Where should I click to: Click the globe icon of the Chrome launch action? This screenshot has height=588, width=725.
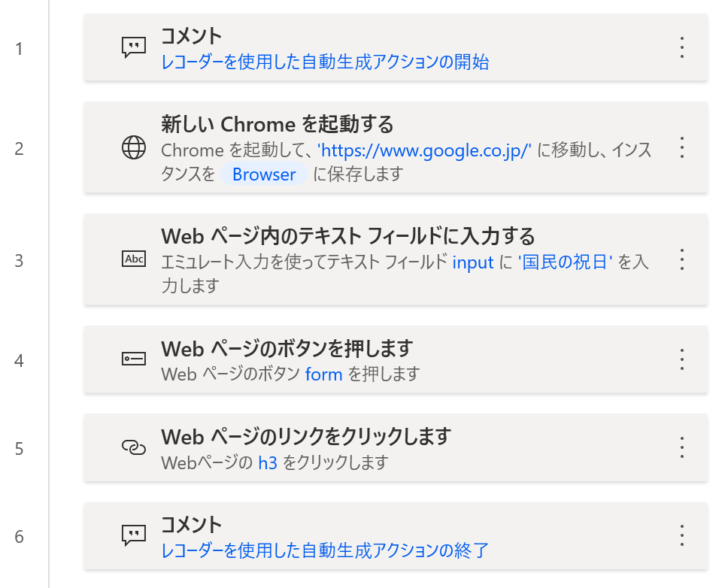click(x=134, y=147)
